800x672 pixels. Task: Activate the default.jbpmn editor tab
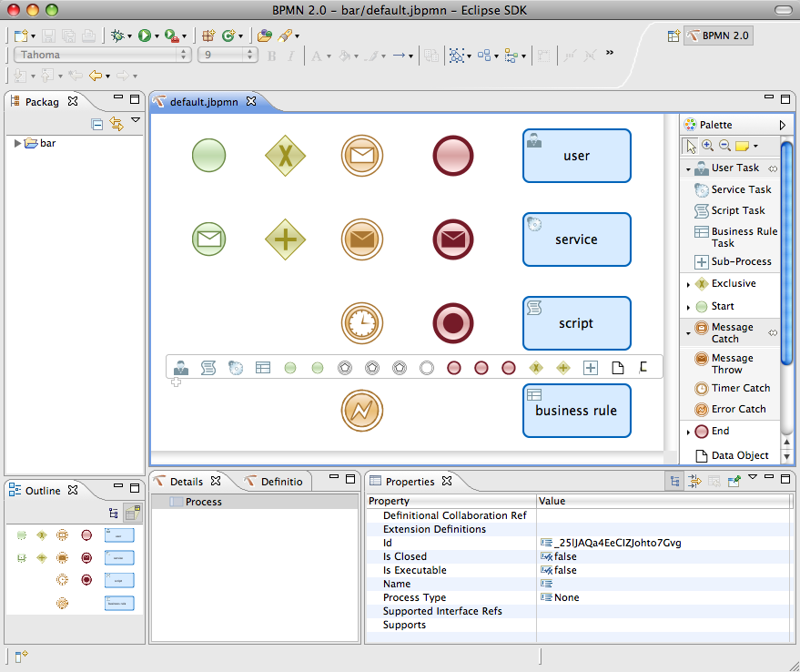pyautogui.click(x=205, y=103)
